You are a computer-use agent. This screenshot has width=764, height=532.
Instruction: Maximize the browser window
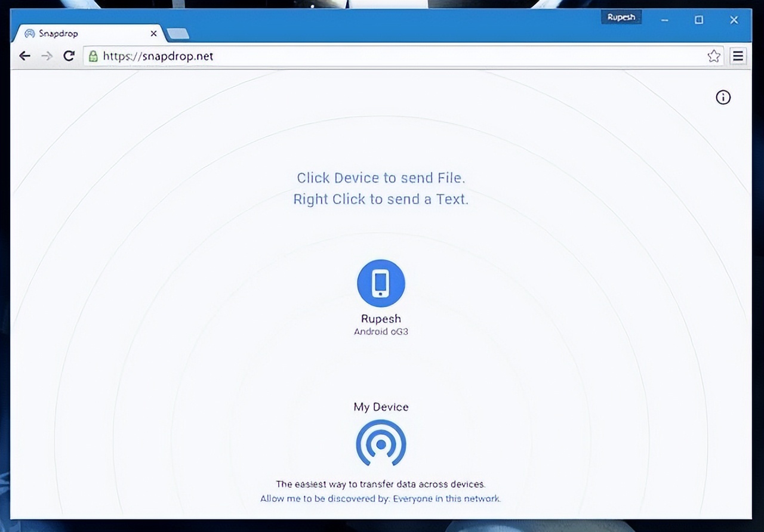(x=699, y=20)
